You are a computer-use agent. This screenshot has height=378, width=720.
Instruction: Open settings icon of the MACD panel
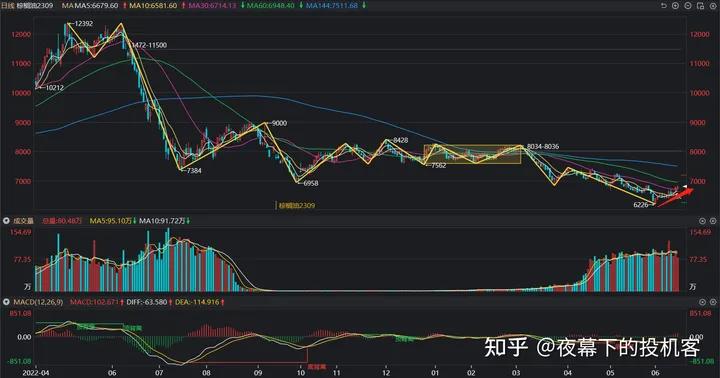(702, 302)
